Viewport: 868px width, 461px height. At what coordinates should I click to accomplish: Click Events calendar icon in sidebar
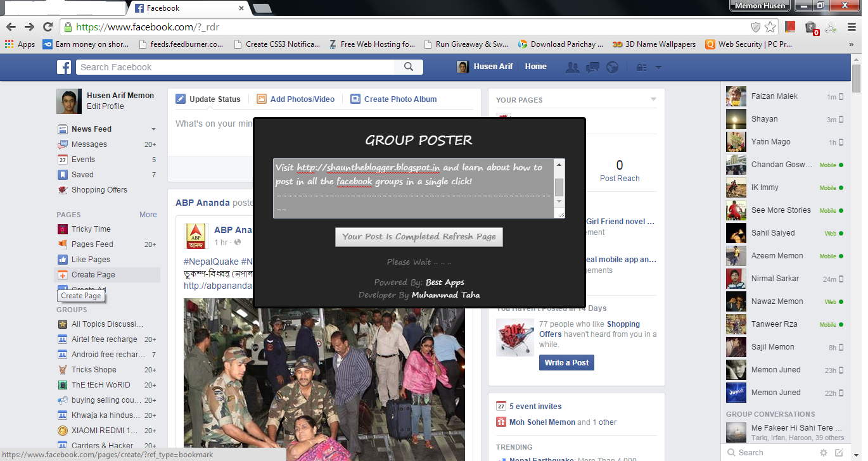63,160
